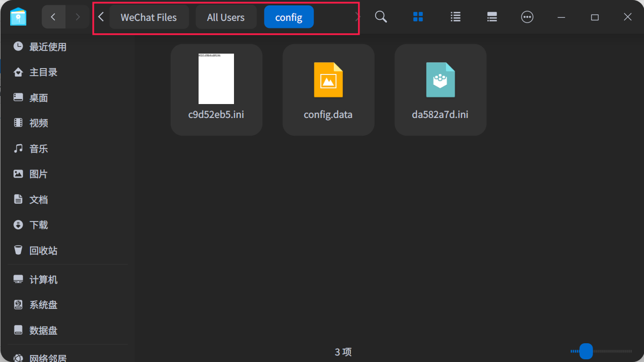Screen dimensions: 644x362
Task: Click the c9d52eb5.ini file name
Action: tap(216, 115)
